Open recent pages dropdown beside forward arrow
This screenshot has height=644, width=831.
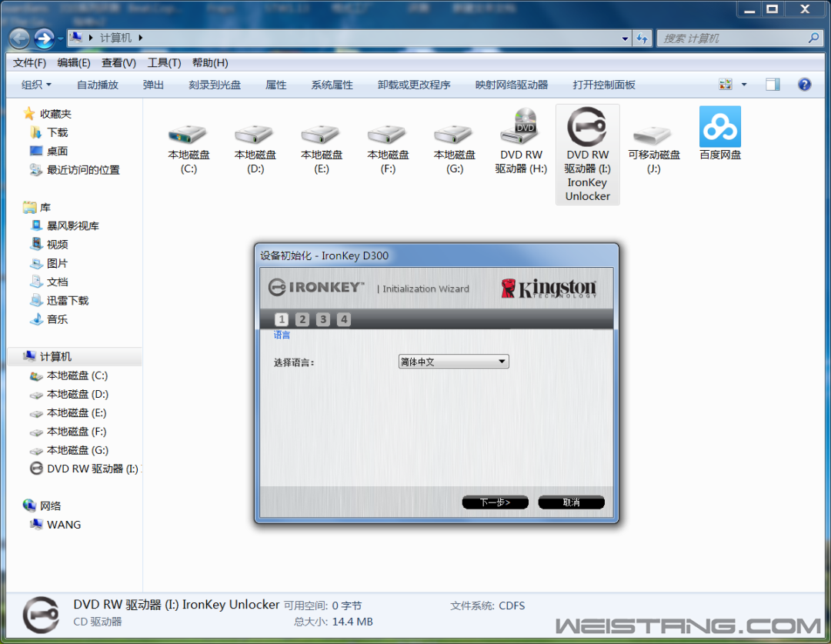[x=61, y=38]
